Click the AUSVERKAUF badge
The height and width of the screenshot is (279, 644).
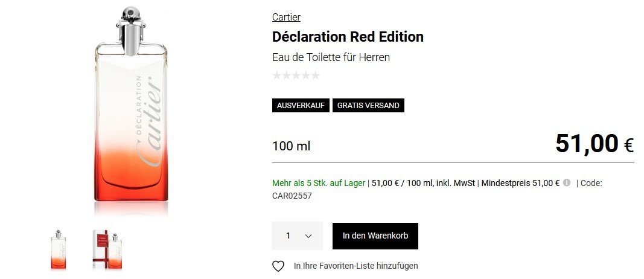point(301,105)
